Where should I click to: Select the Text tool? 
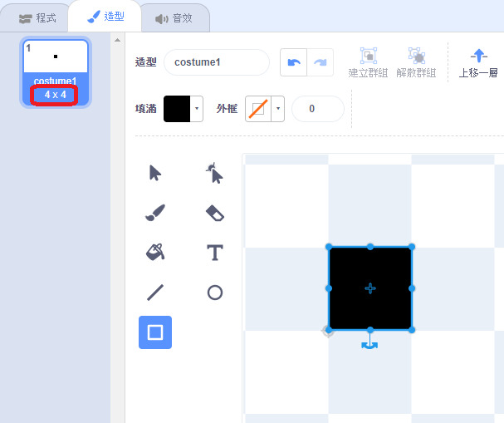coord(215,252)
